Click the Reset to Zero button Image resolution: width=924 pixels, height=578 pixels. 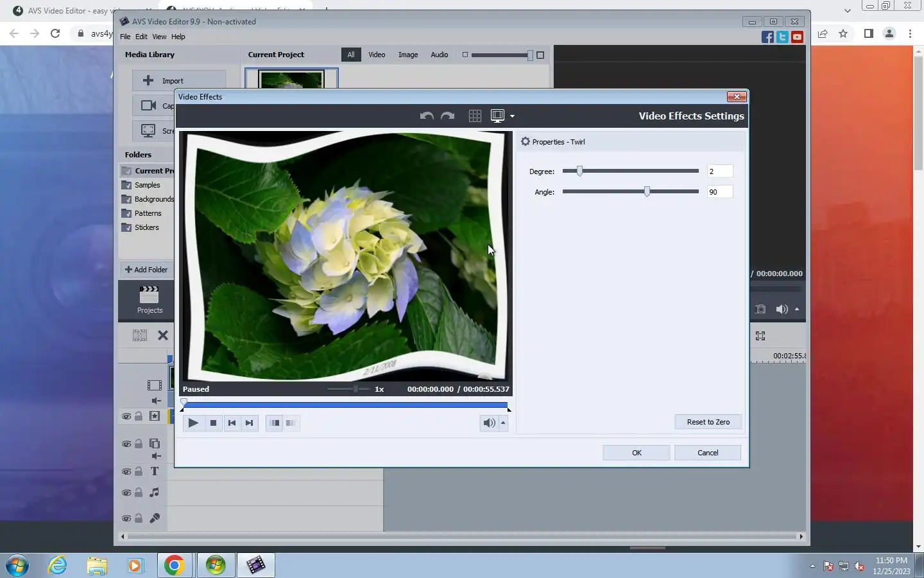tap(708, 422)
